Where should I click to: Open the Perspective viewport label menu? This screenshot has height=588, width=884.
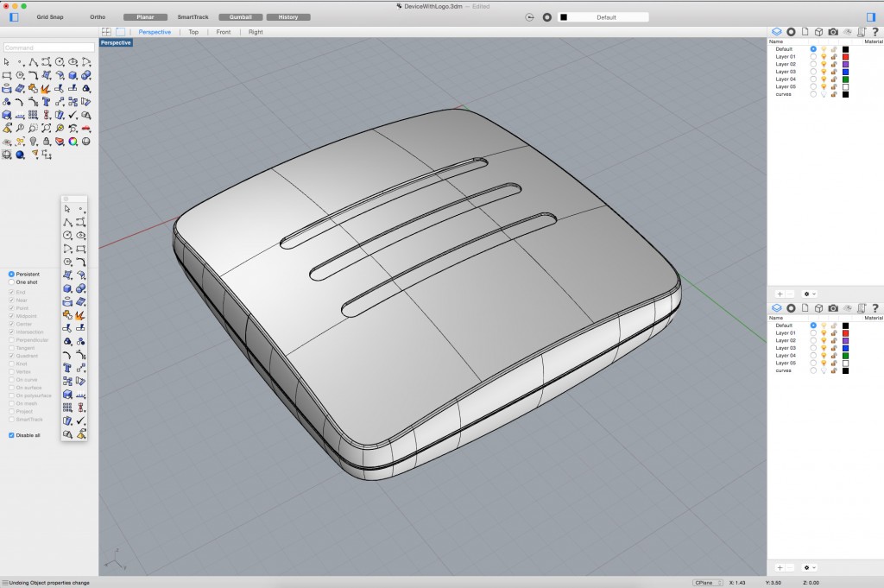point(117,43)
